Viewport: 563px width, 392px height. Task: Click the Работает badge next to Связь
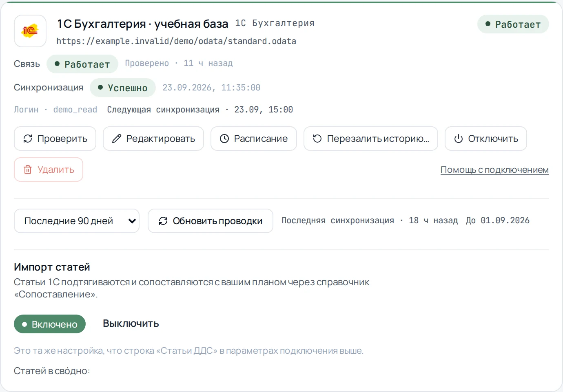[x=82, y=64]
